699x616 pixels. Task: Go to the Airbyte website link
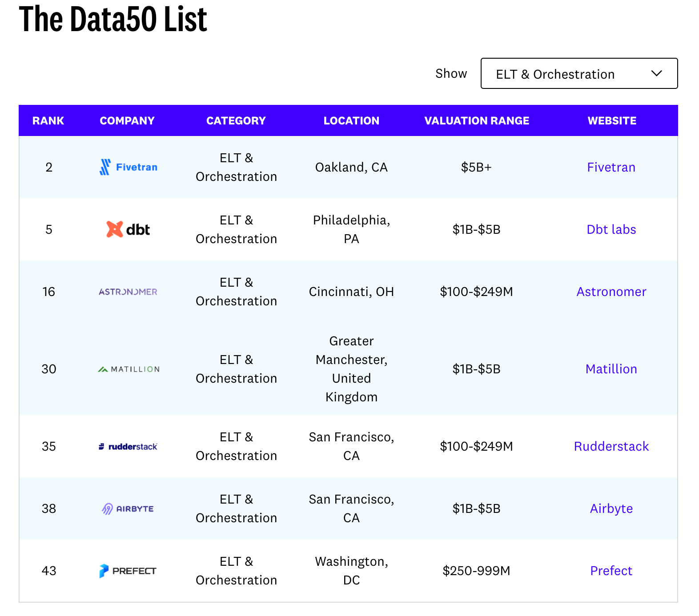point(611,508)
